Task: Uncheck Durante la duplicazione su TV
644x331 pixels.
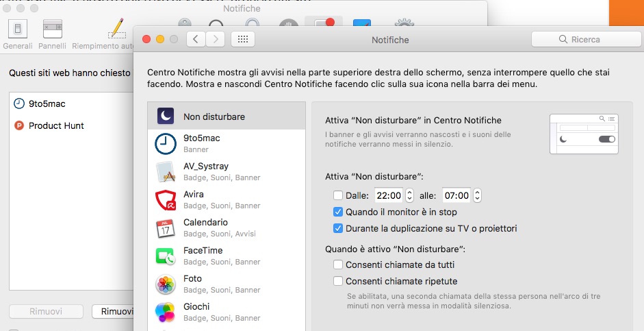Action: click(x=337, y=228)
